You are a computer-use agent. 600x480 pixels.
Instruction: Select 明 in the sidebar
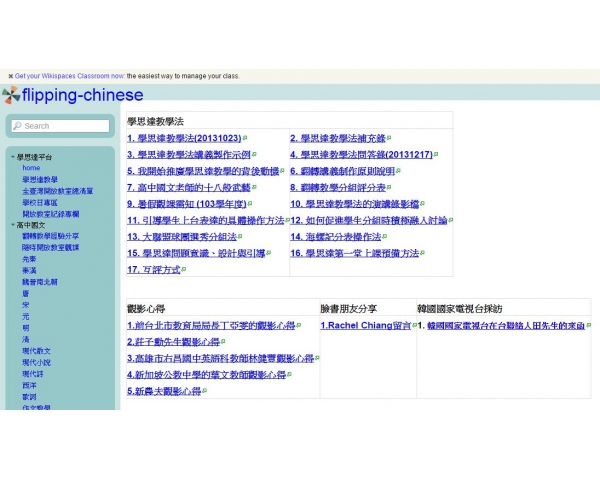point(26,328)
